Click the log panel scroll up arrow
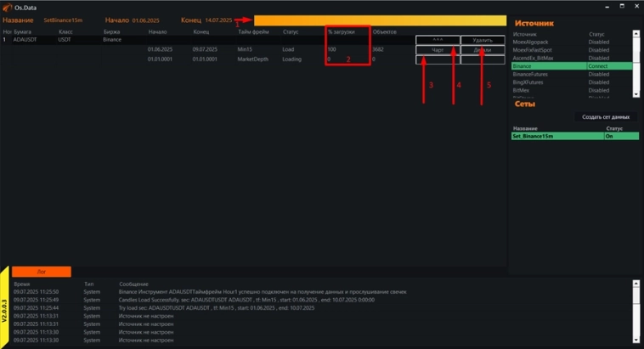The width and height of the screenshot is (644, 349). pos(636,284)
